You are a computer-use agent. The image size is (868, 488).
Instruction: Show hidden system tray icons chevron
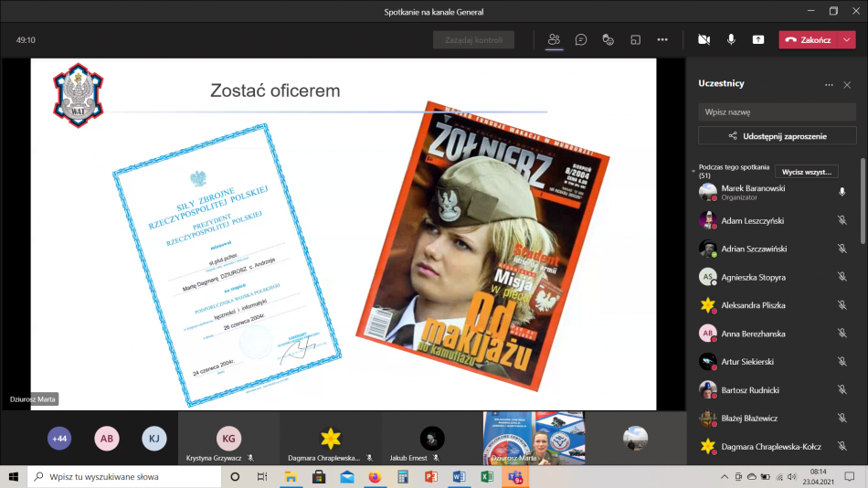[724, 477]
